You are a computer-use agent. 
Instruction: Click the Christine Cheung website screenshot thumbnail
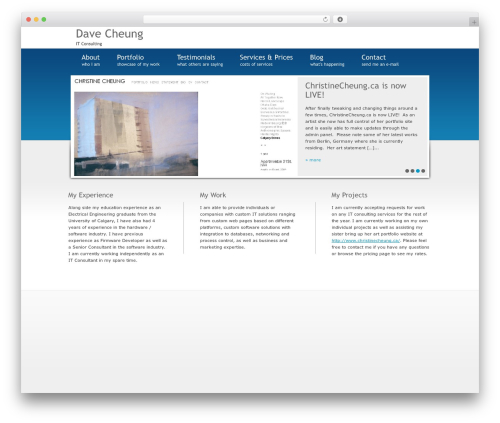pyautogui.click(x=184, y=127)
